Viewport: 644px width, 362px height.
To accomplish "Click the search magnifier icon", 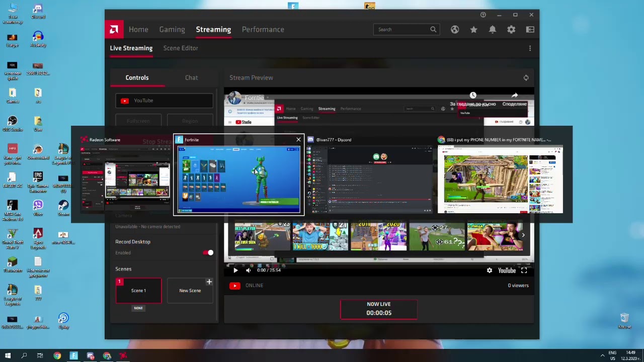I will (433, 29).
